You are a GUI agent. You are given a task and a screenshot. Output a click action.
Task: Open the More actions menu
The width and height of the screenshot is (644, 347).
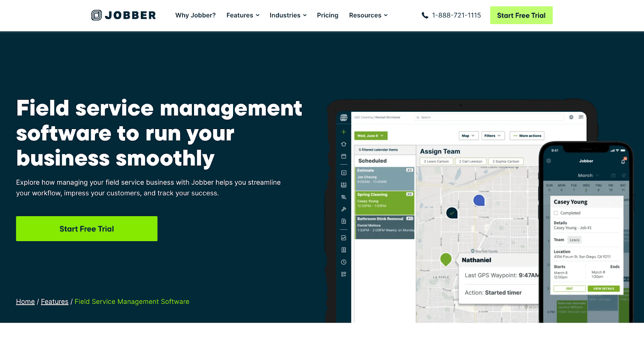click(527, 136)
